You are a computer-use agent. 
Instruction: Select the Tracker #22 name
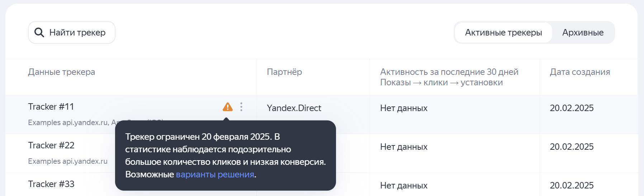tap(51, 145)
